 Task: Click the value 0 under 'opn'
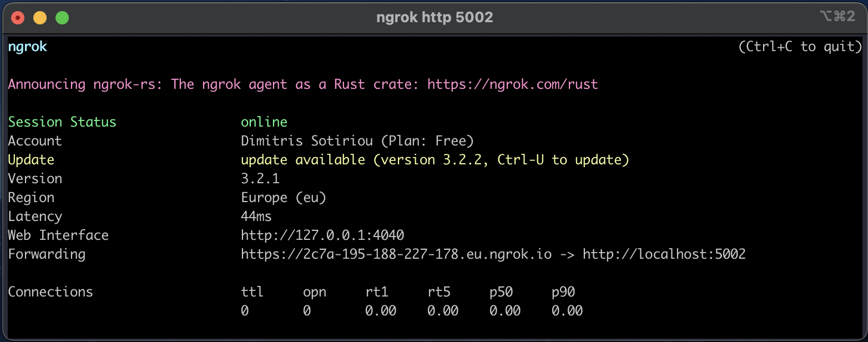pos(307,311)
